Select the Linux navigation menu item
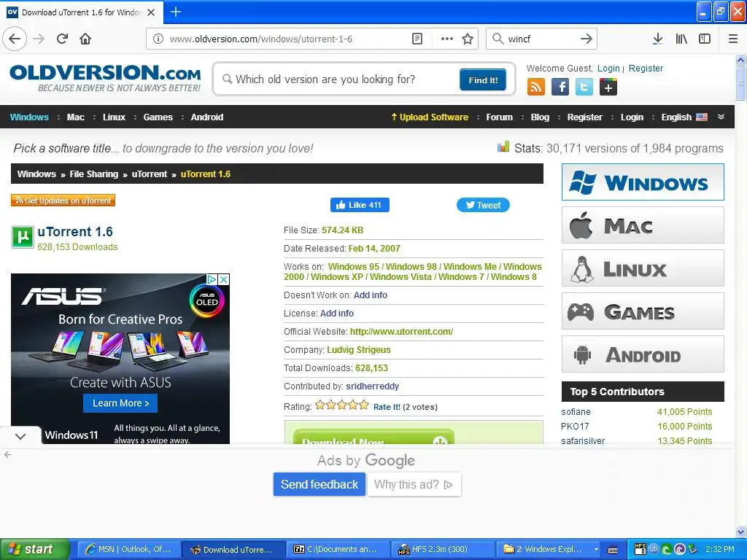 coord(114,117)
